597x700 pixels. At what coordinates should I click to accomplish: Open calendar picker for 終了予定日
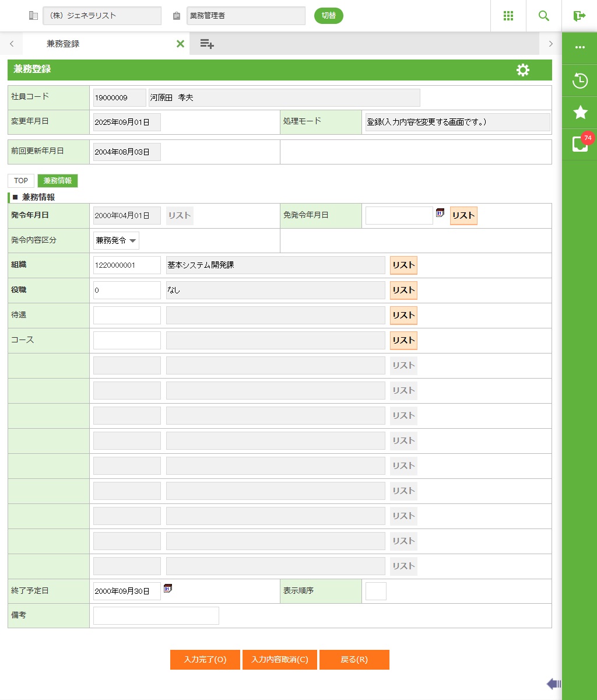tap(168, 589)
